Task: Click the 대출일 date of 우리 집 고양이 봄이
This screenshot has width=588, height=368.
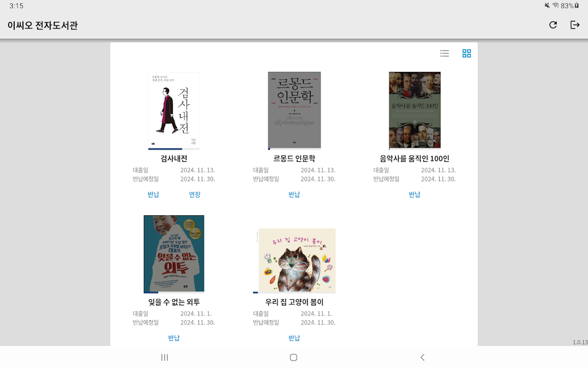Action: [x=316, y=314]
